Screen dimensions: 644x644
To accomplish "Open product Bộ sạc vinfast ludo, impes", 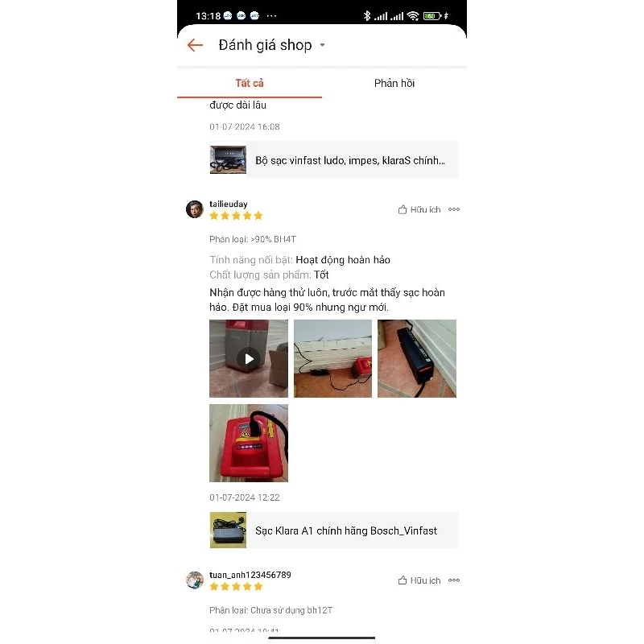I will click(x=333, y=159).
